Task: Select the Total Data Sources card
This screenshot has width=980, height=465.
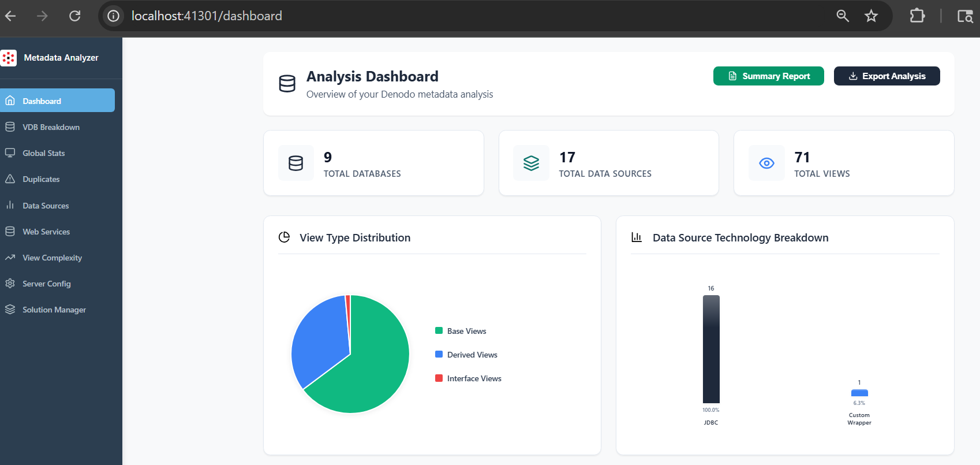Action: tap(608, 163)
